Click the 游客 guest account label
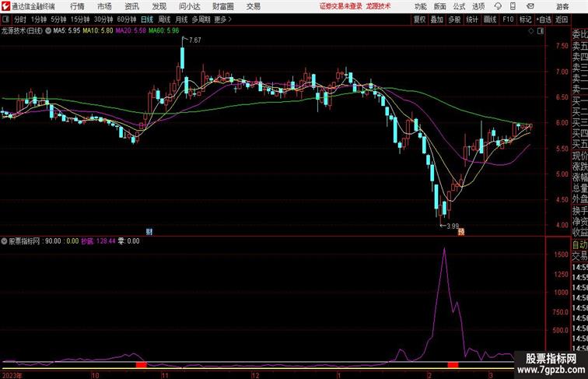The width and height of the screenshot is (588, 379). 562,6
